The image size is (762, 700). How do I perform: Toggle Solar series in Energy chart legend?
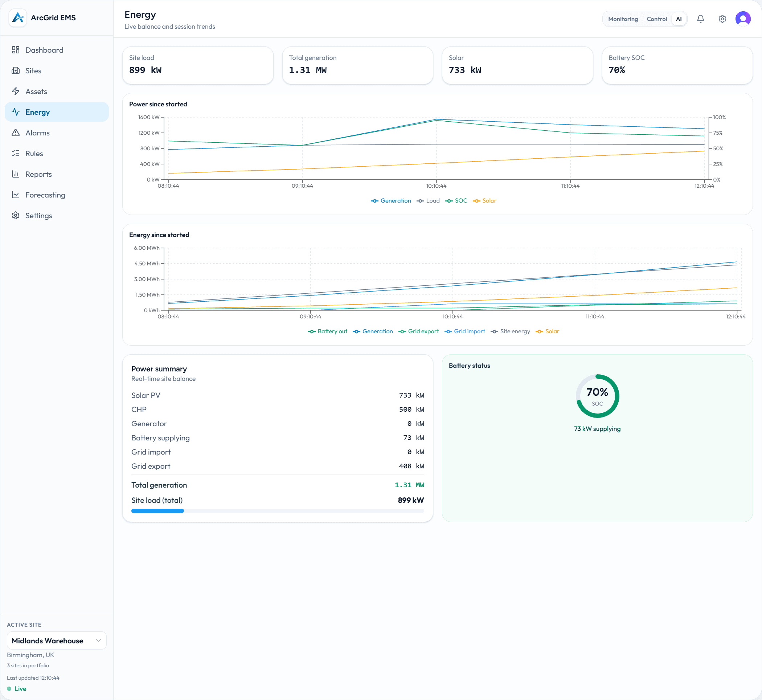[x=547, y=331]
